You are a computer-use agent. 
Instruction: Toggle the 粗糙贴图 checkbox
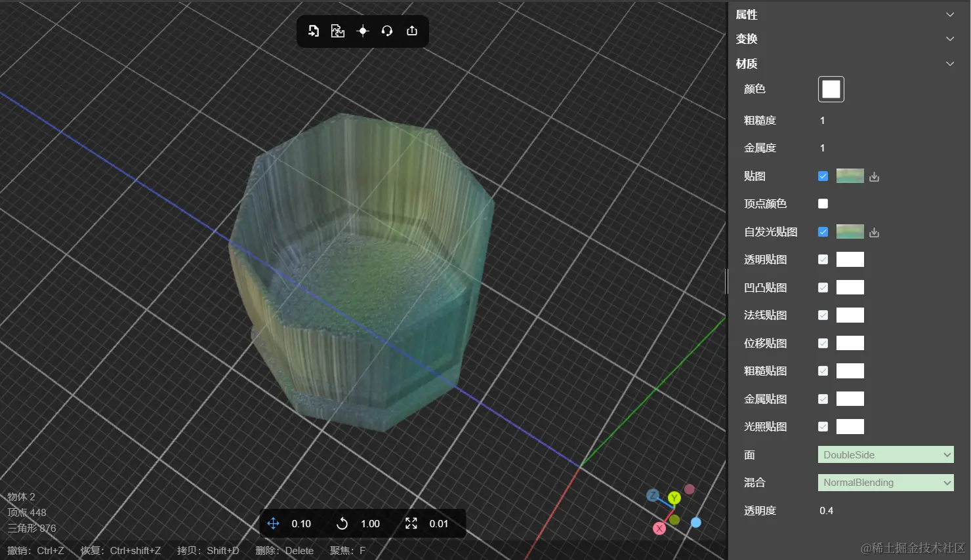[823, 371]
